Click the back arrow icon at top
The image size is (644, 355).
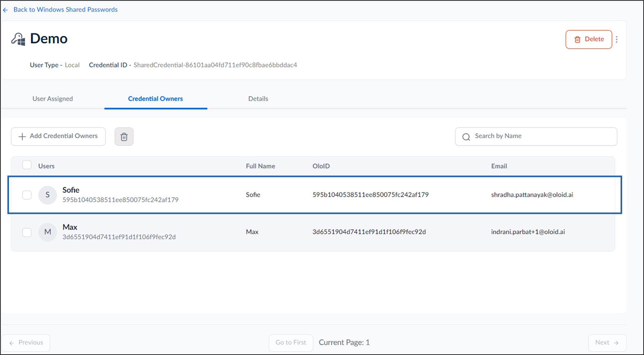[x=5, y=10]
